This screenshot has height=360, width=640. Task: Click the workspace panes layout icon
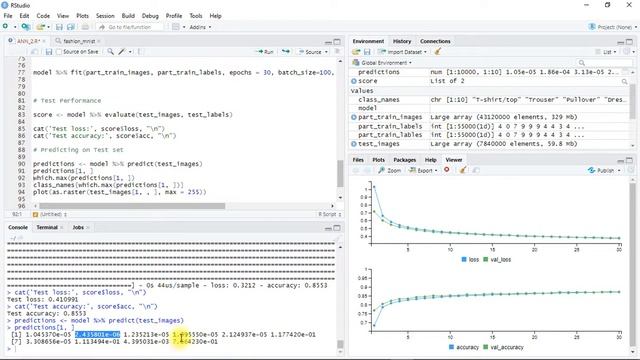176,27
